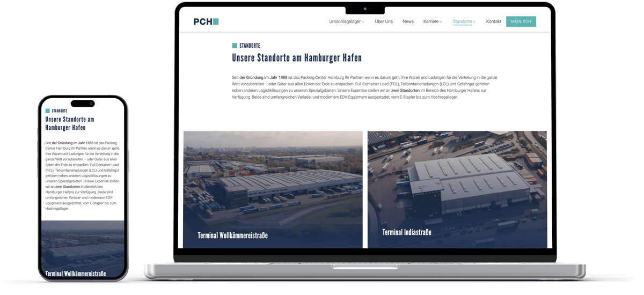
Task: Click the teal square on the phone's STANDORTE label
Action: click(48, 111)
